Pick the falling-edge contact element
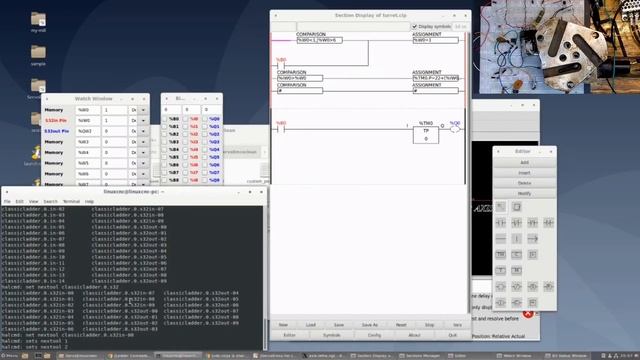 (549, 222)
